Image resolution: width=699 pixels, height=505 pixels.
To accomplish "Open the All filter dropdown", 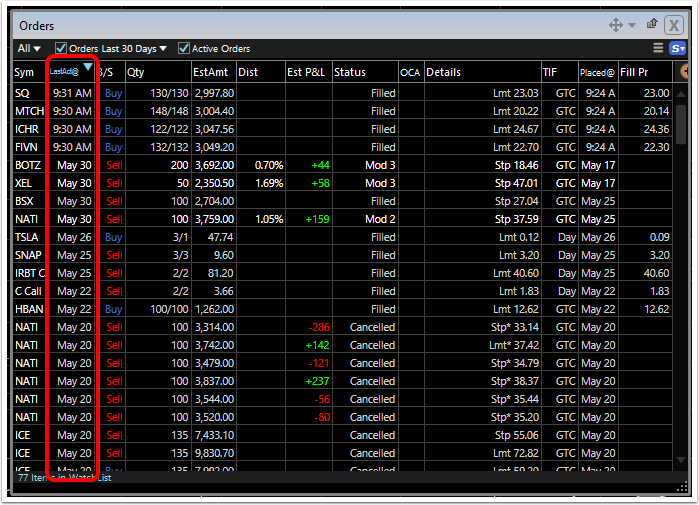I will click(29, 48).
